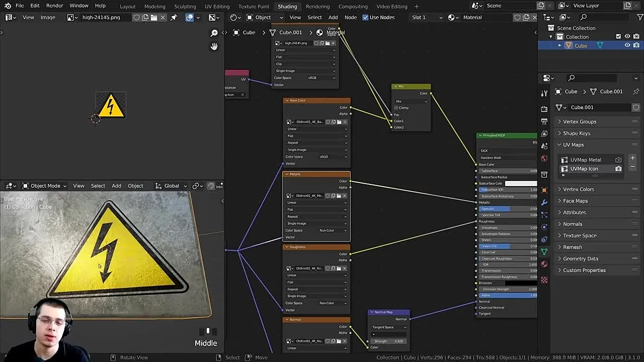Screen dimensions: 644x362
Task: Open the Modifiers wrench tab
Action: (x=544, y=202)
